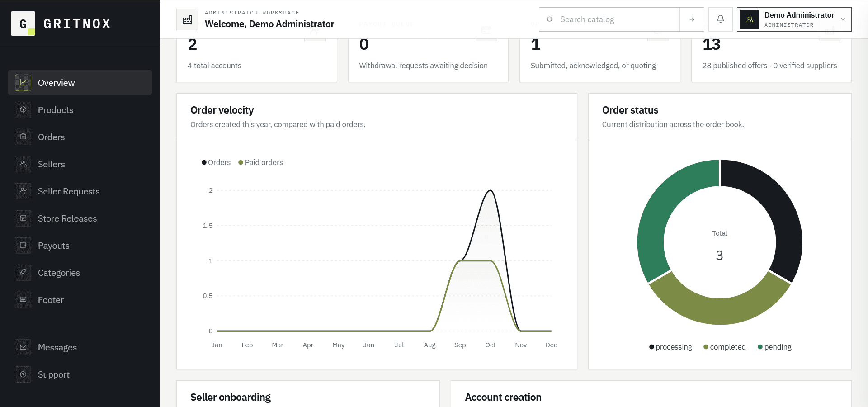Click the factory workspace icon in header
The width and height of the screenshot is (868, 407).
pos(187,19)
